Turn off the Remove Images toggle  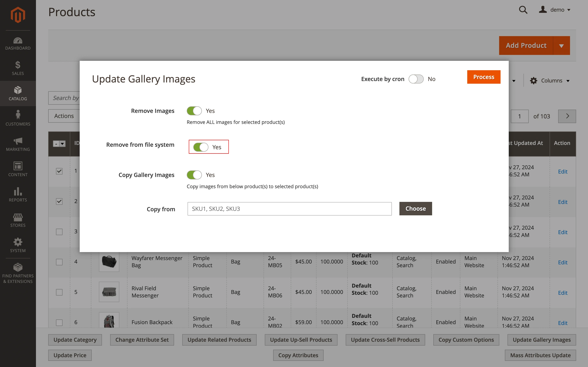tap(194, 111)
